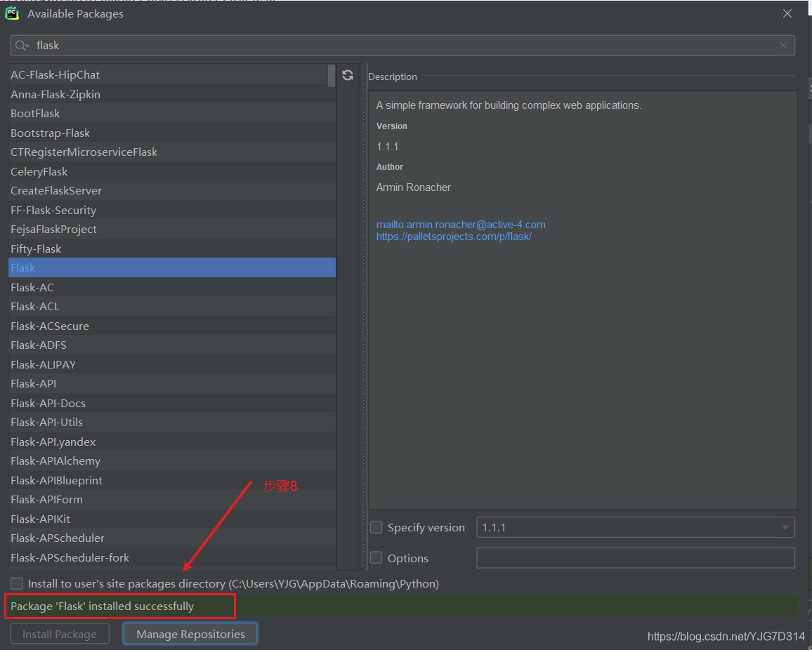This screenshot has height=650, width=812.
Task: Open the armin.ronacher mailto link
Action: [461, 225]
